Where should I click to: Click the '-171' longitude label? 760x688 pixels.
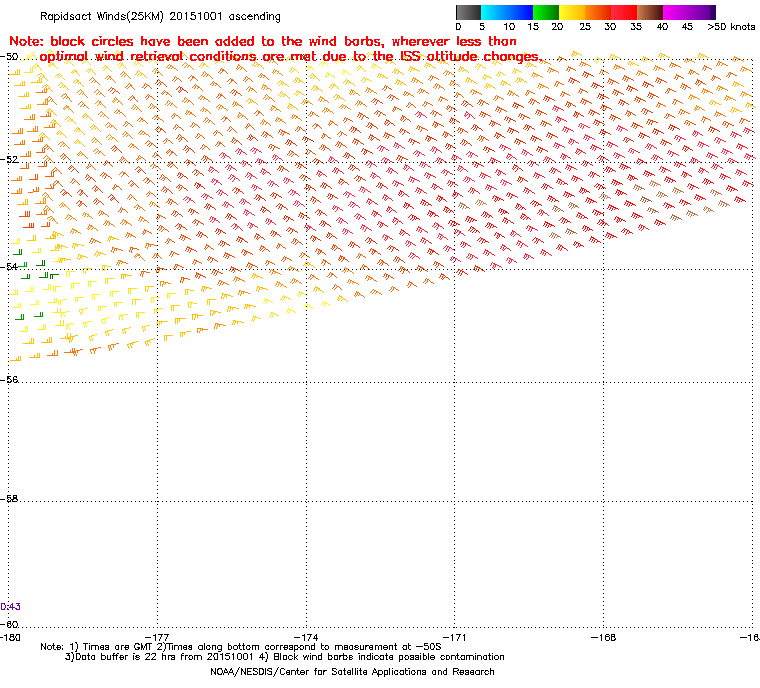pyautogui.click(x=455, y=637)
